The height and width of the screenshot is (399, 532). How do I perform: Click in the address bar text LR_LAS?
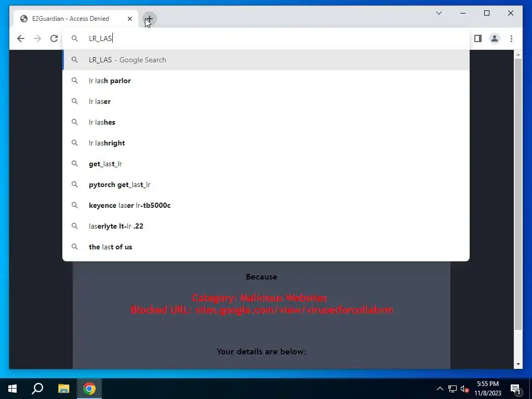[100, 38]
